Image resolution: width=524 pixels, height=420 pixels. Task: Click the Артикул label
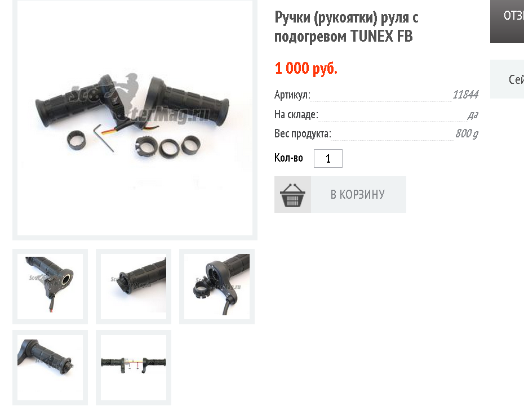292,95
